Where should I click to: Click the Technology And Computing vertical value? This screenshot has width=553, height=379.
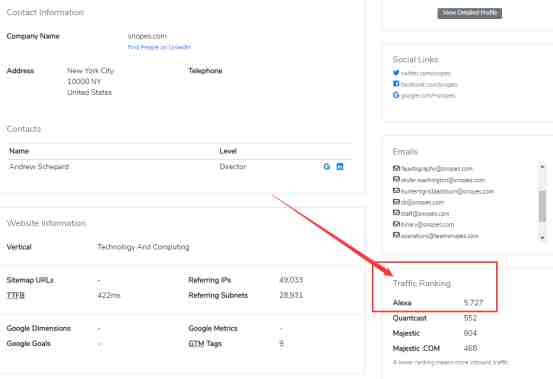click(143, 247)
